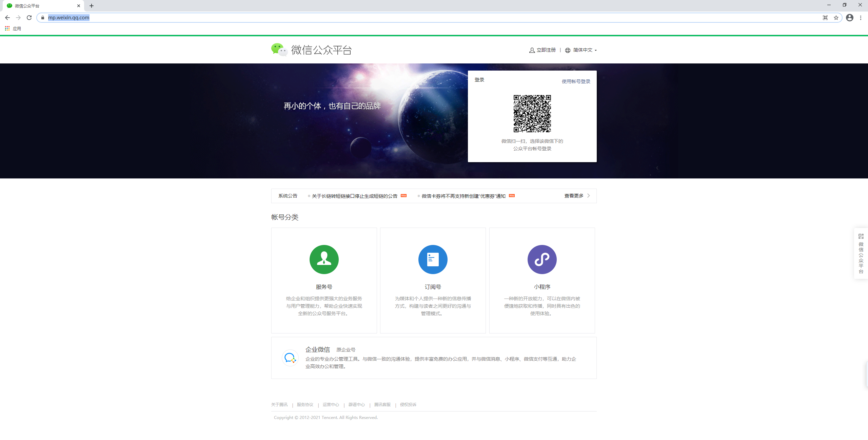Image resolution: width=868 pixels, height=440 pixels.
Task: Click the 小程序 description paragraph
Action: click(x=542, y=306)
